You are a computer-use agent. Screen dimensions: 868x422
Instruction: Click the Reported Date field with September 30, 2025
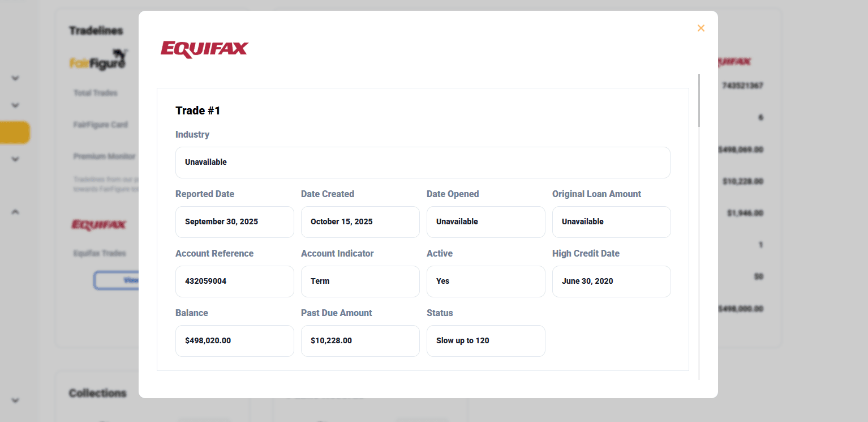(x=234, y=221)
